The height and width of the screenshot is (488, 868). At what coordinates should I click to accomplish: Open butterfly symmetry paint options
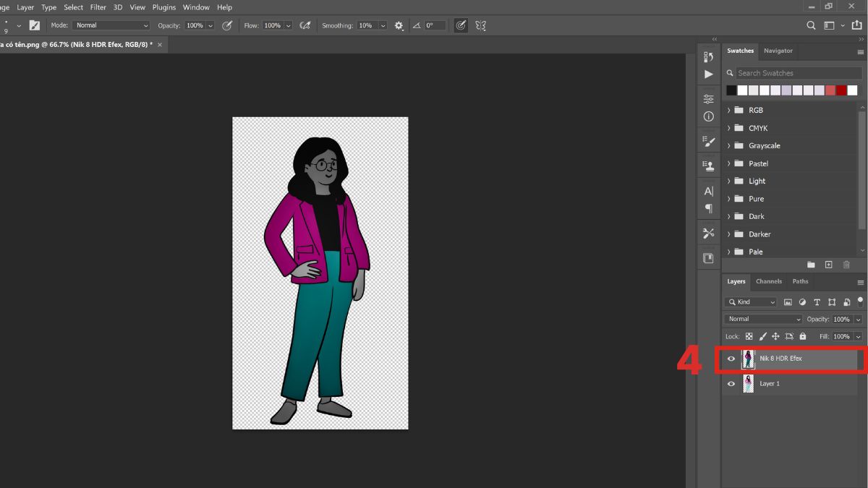pos(480,25)
